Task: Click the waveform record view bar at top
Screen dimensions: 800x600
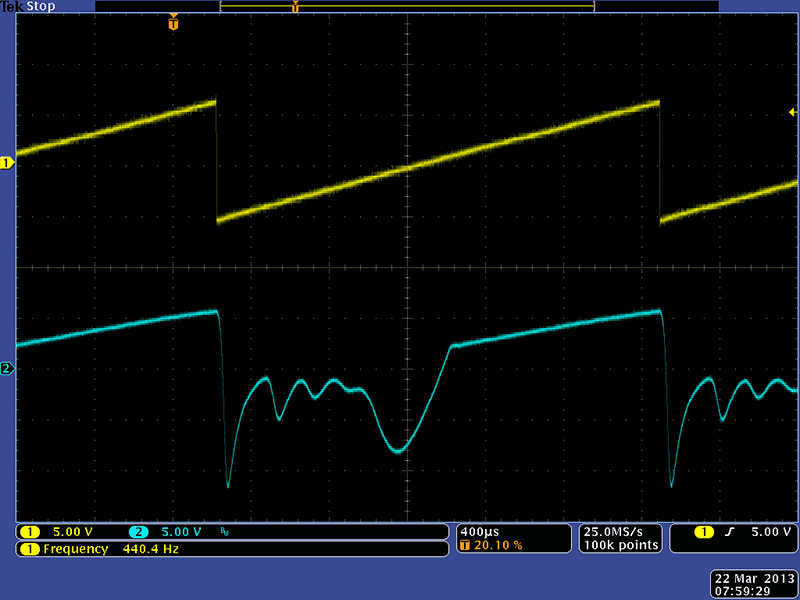Action: click(407, 6)
